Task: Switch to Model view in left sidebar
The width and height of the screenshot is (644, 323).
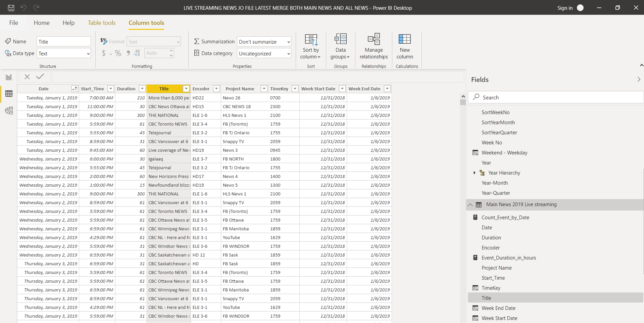Action: tap(9, 110)
